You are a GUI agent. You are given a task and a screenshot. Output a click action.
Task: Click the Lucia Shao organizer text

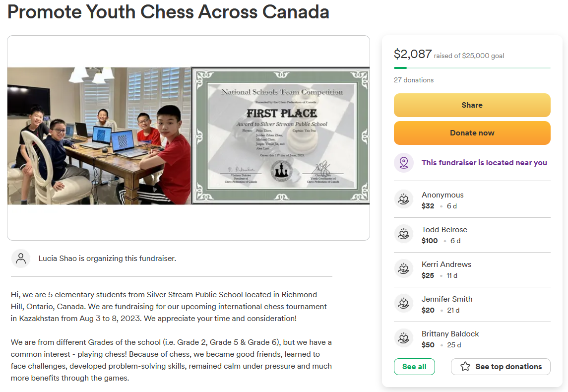(x=107, y=259)
